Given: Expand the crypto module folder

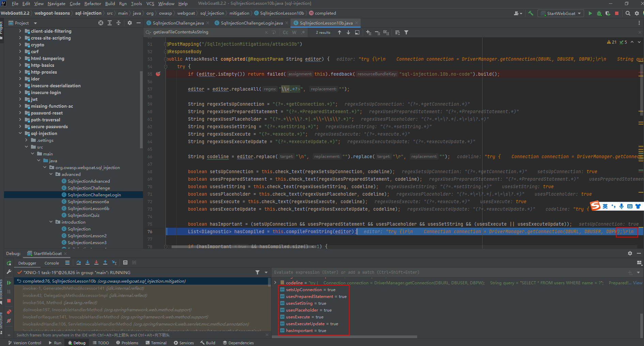Looking at the screenshot, I should (x=20, y=45).
